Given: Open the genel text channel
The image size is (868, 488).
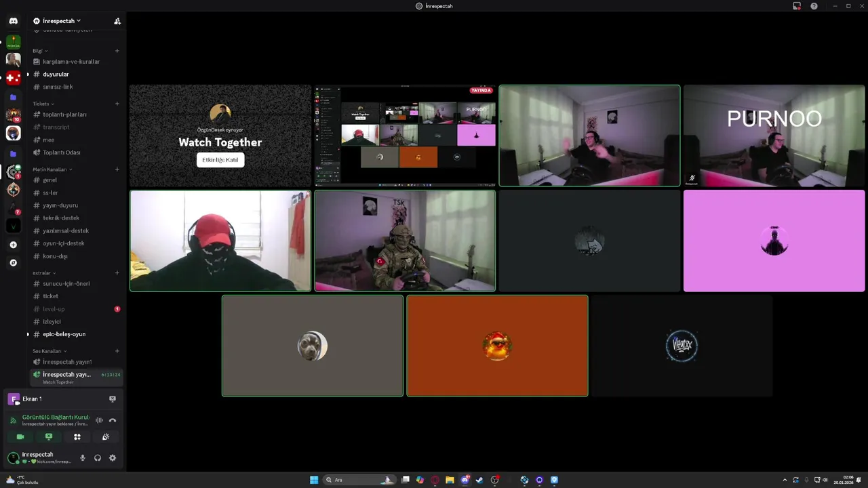Looking at the screenshot, I should click(76, 180).
